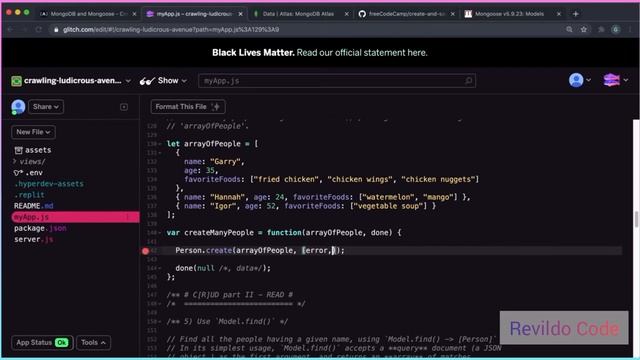640x360 pixels.
Task: Click the done(null line of code
Action: coord(223,268)
